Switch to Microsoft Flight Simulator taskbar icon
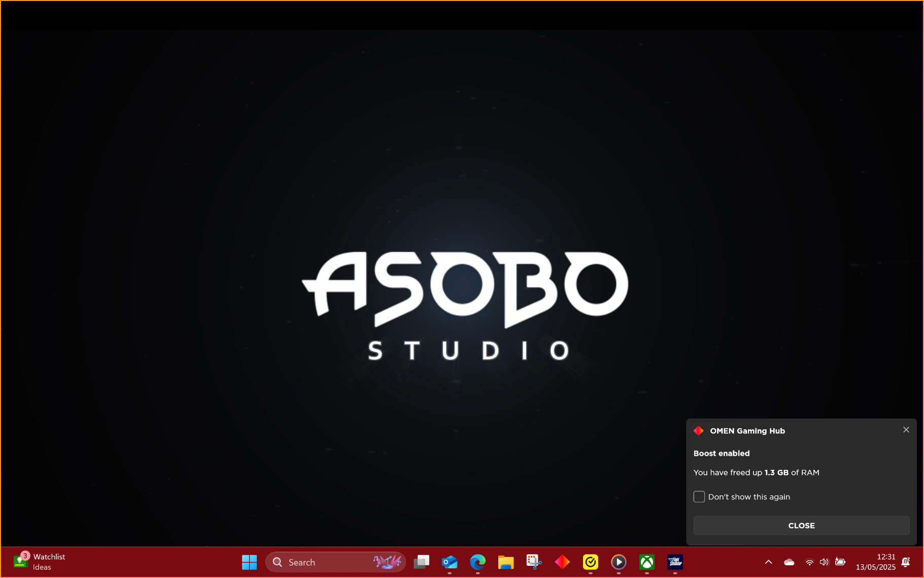The height and width of the screenshot is (578, 924). click(675, 562)
